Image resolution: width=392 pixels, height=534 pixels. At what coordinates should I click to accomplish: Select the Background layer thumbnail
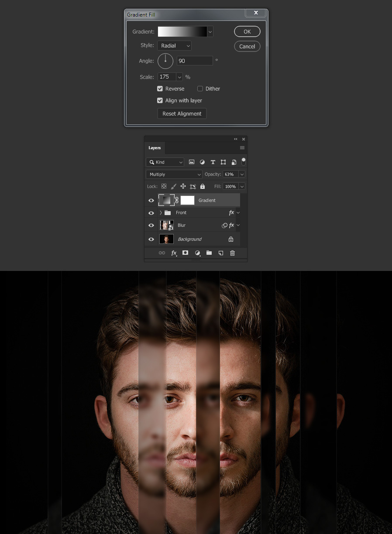point(166,239)
